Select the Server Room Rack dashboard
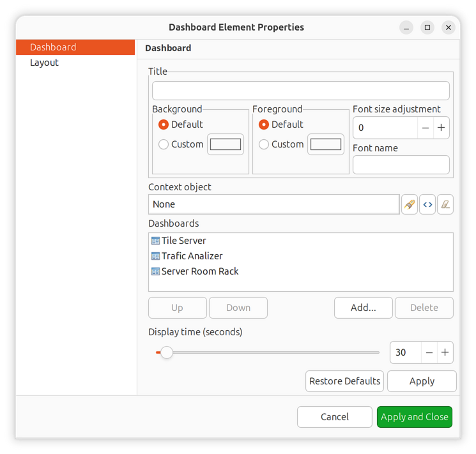This screenshot has height=454, width=476. (199, 271)
